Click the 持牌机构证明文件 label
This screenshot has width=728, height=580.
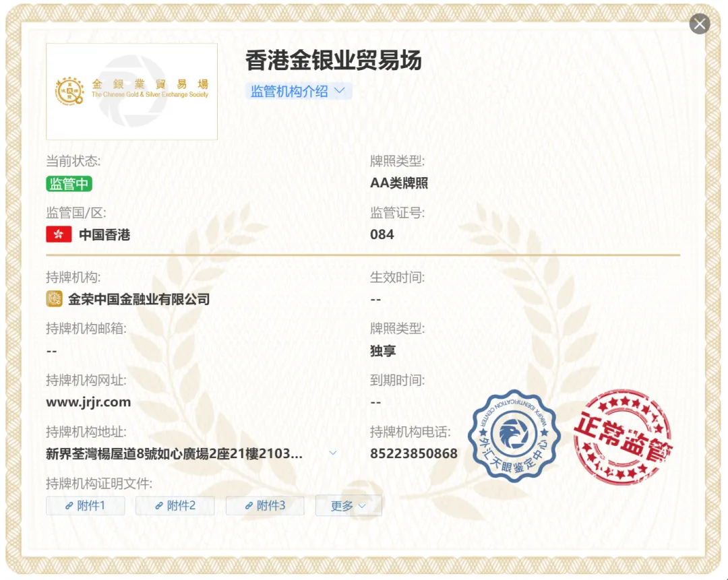pyautogui.click(x=99, y=484)
